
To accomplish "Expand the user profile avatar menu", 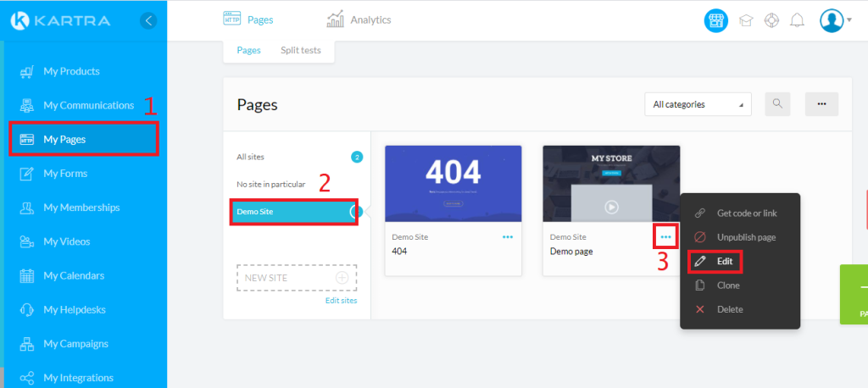I will coord(835,20).
